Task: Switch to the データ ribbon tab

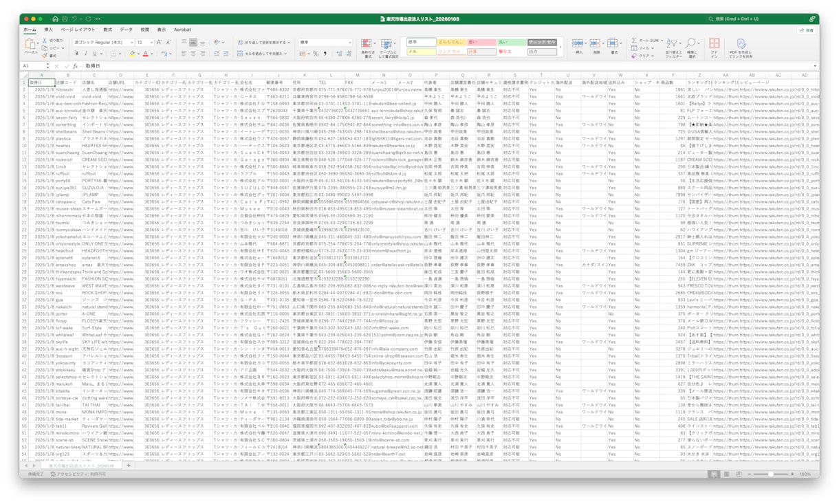Action: [x=126, y=30]
